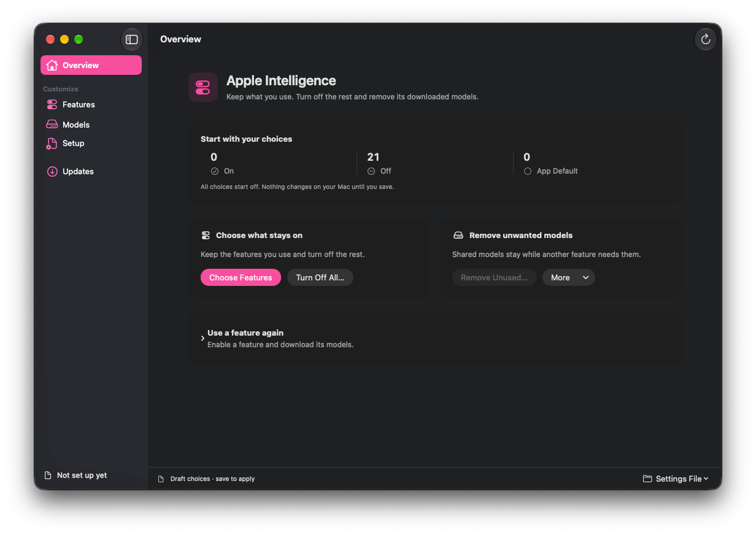Click the document icon beside Not set up yet
Image resolution: width=756 pixels, height=535 pixels.
pos(48,475)
